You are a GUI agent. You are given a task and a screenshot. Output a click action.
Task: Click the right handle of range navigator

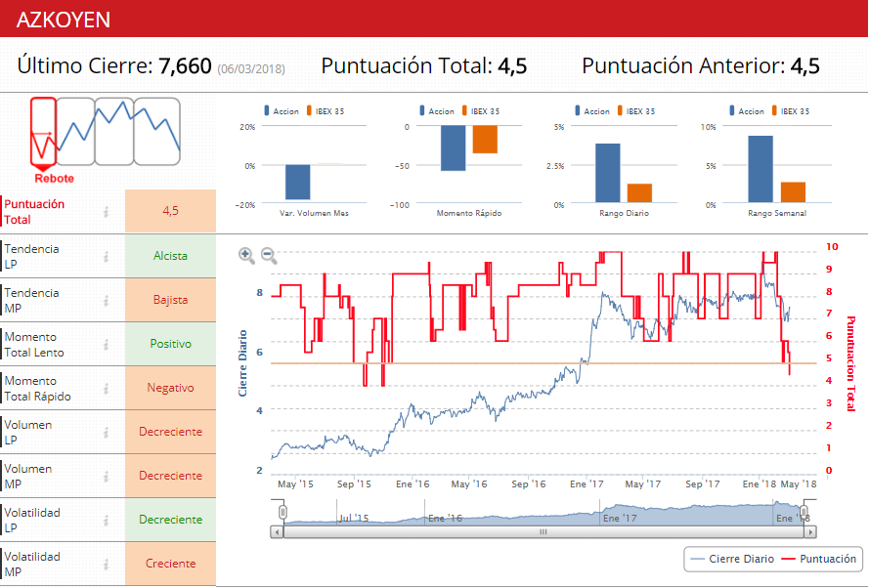point(804,512)
